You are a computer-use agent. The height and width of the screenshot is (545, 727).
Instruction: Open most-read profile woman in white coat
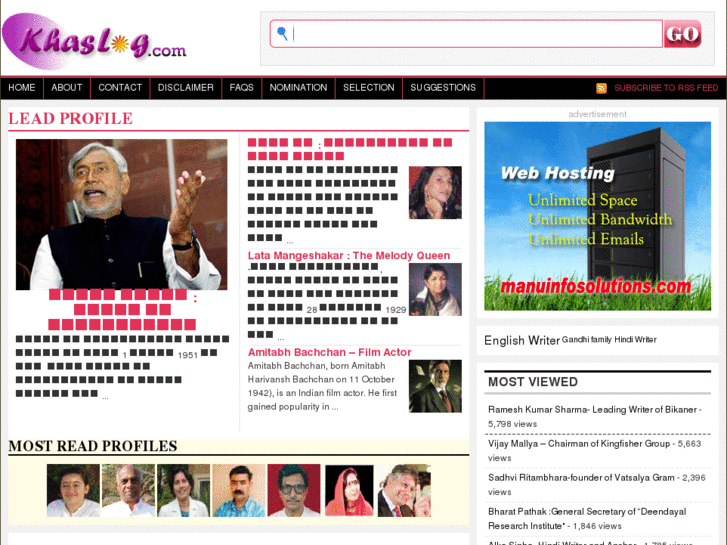[184, 490]
